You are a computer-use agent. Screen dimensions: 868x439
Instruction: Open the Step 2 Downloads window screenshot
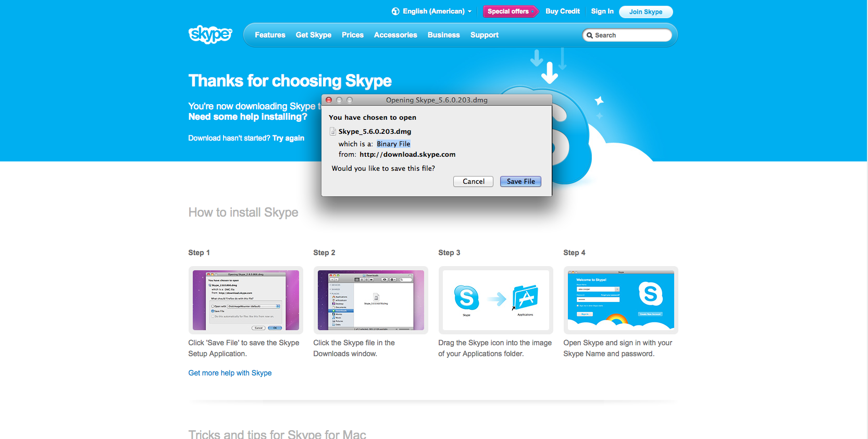[371, 300]
